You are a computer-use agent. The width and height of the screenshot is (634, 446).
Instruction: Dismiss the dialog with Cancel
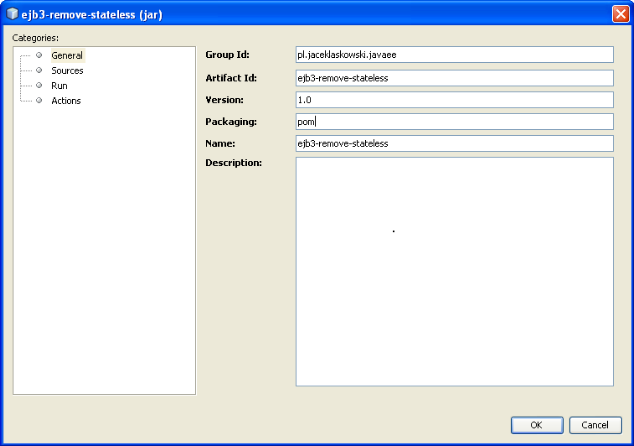pyautogui.click(x=595, y=425)
